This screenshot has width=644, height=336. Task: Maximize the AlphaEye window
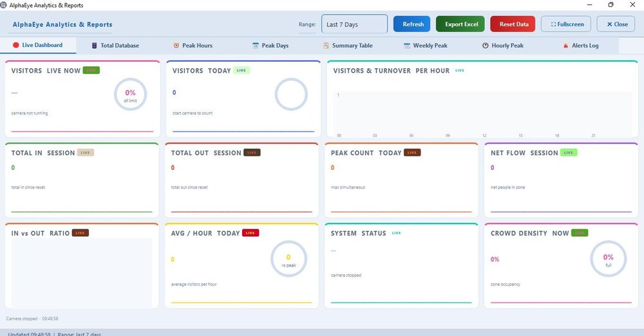click(611, 5)
